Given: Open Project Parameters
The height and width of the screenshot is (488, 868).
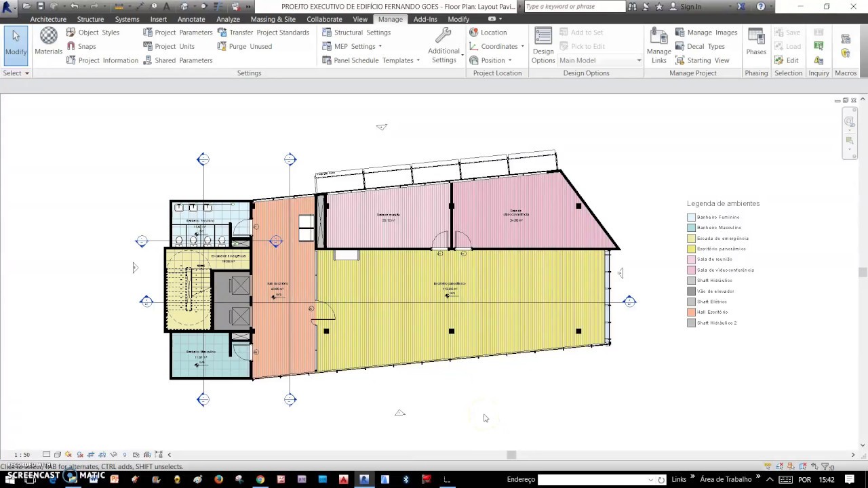Looking at the screenshot, I should click(x=178, y=32).
